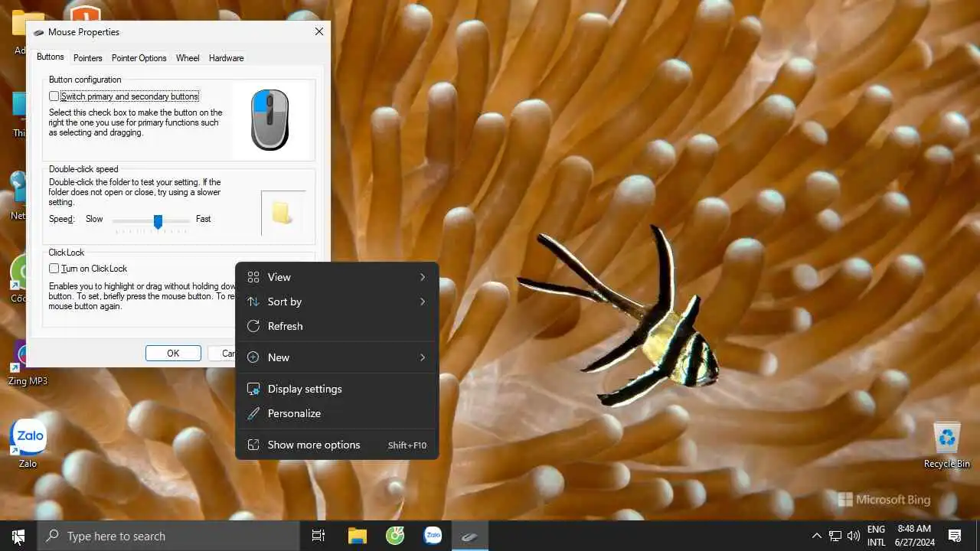Click the Display settings monitor icon

pyautogui.click(x=253, y=389)
